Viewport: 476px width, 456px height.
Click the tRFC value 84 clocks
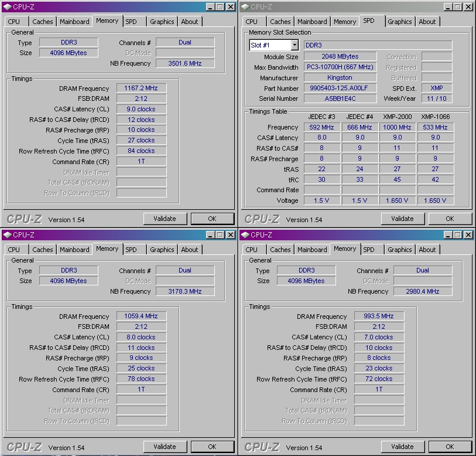coord(141,151)
